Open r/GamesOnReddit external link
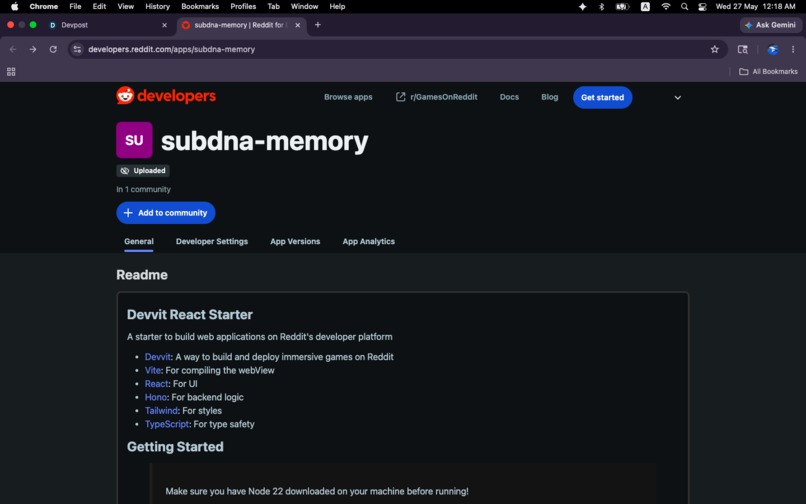Image resolution: width=806 pixels, height=504 pixels. tap(436, 97)
